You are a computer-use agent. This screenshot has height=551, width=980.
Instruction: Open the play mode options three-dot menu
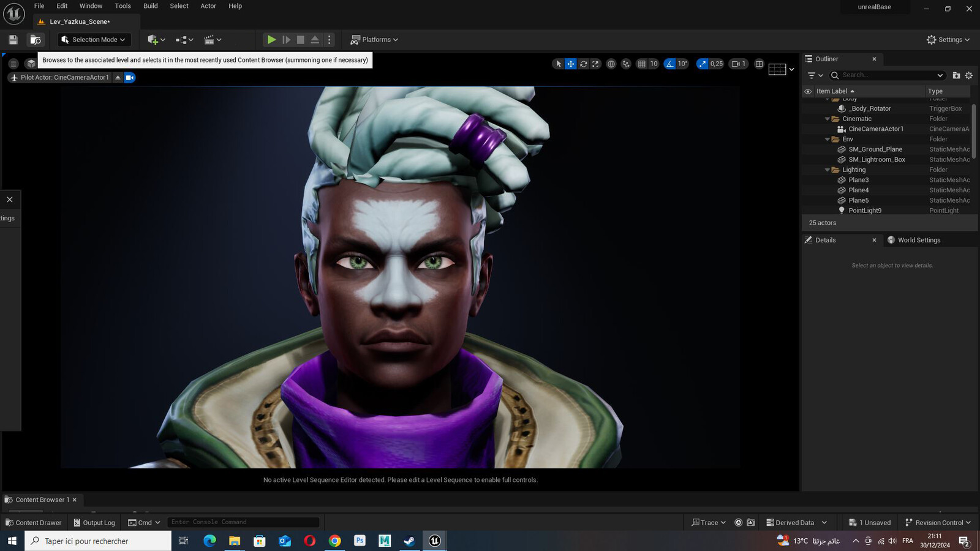[330, 40]
